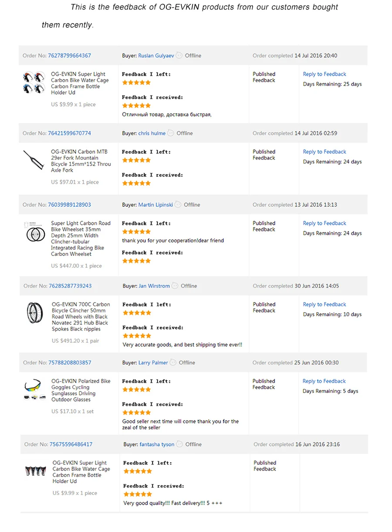
Task: View buyer profile Larry Palmer
Action: 153,363
